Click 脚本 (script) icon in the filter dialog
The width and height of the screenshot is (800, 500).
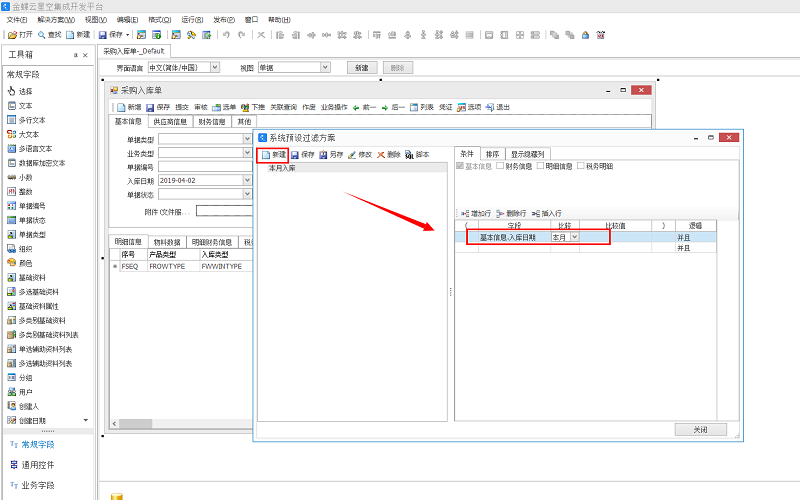[x=417, y=155]
